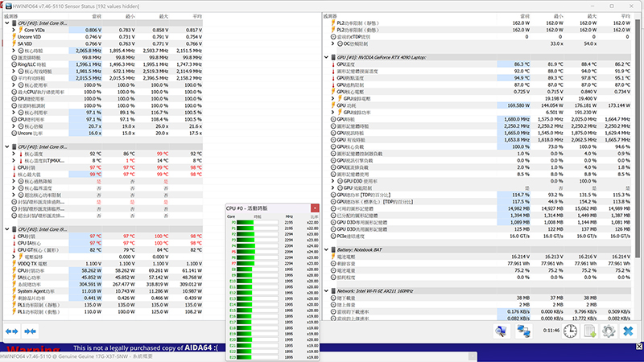The height and width of the screenshot is (362, 644).
Task: Expand the row showing 1,981.5 MHz
Action: tap(14, 72)
